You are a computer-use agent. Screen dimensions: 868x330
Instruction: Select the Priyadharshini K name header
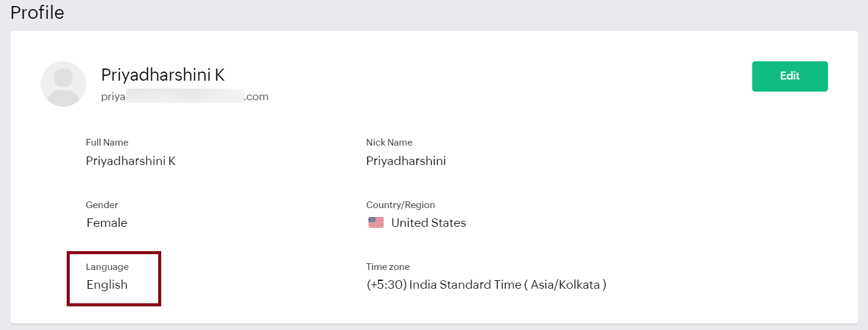pos(162,75)
